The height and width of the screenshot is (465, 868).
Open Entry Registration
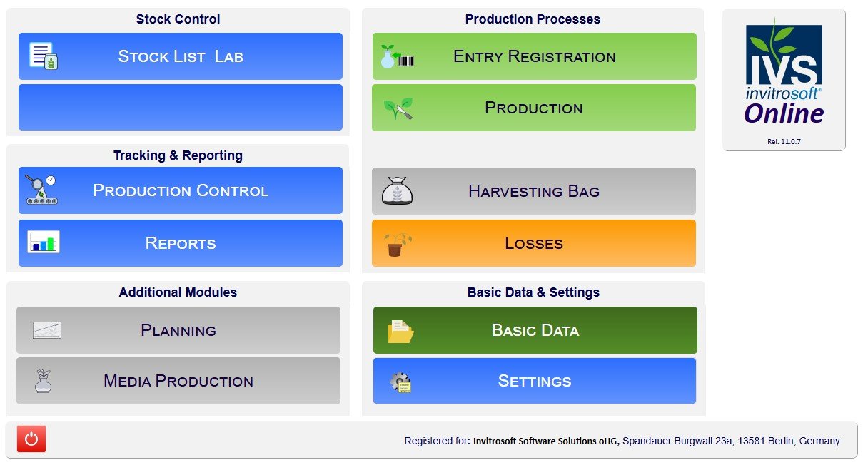coord(534,56)
